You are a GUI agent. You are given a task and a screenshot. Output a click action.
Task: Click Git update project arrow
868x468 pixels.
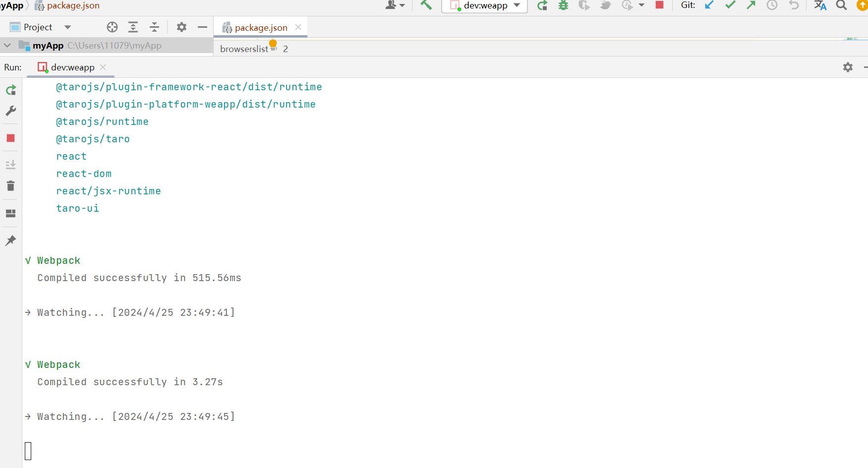(709, 5)
